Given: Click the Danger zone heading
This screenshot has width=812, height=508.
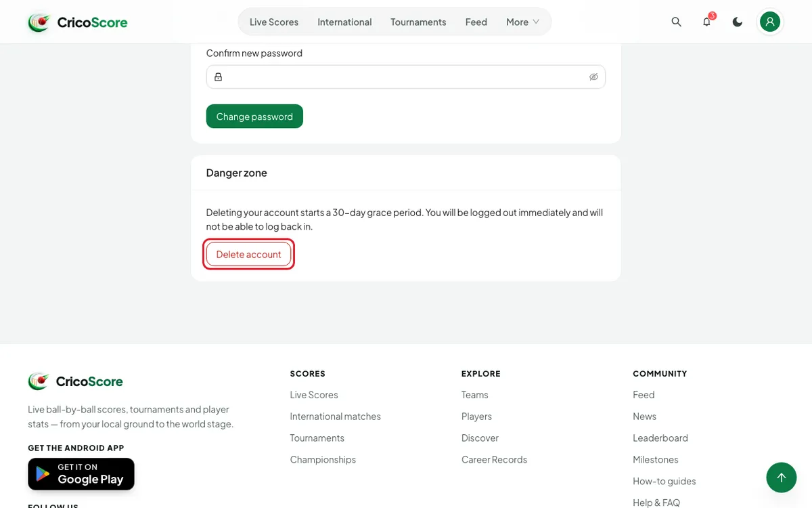Looking at the screenshot, I should 237,173.
